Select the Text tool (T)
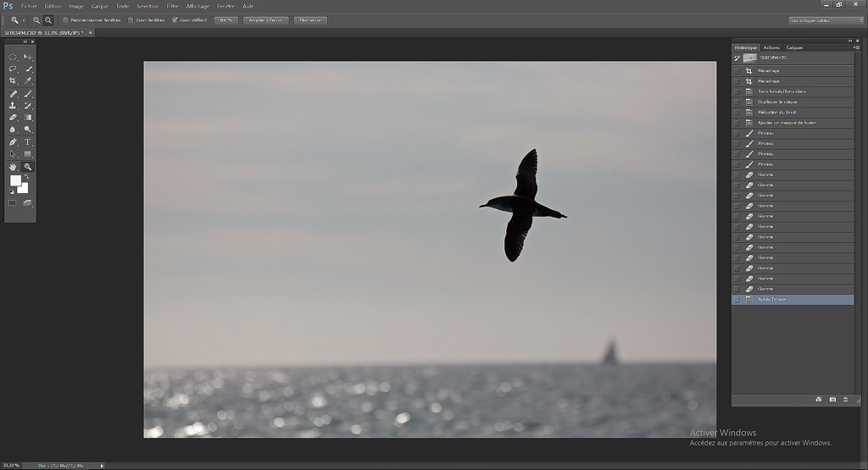The width and height of the screenshot is (868, 470). point(28,142)
